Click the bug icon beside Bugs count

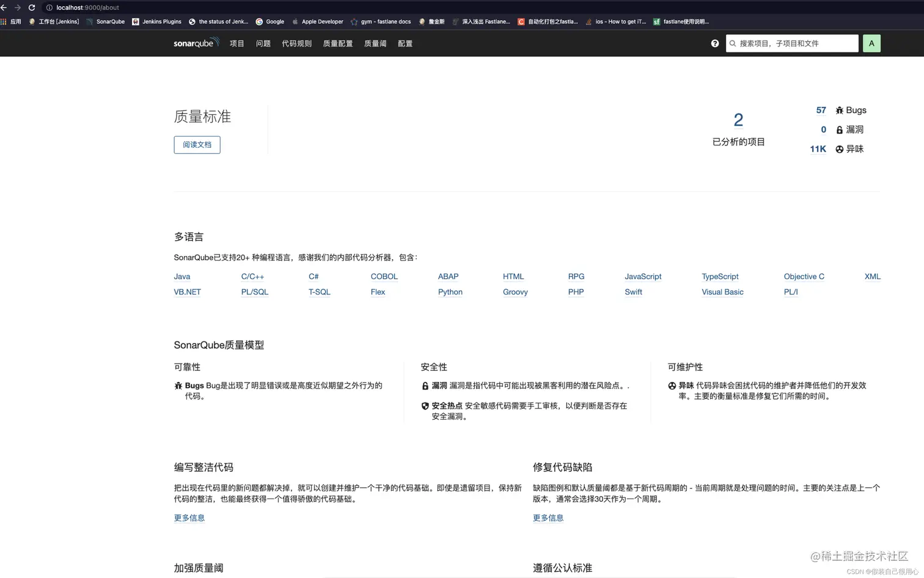click(x=840, y=111)
